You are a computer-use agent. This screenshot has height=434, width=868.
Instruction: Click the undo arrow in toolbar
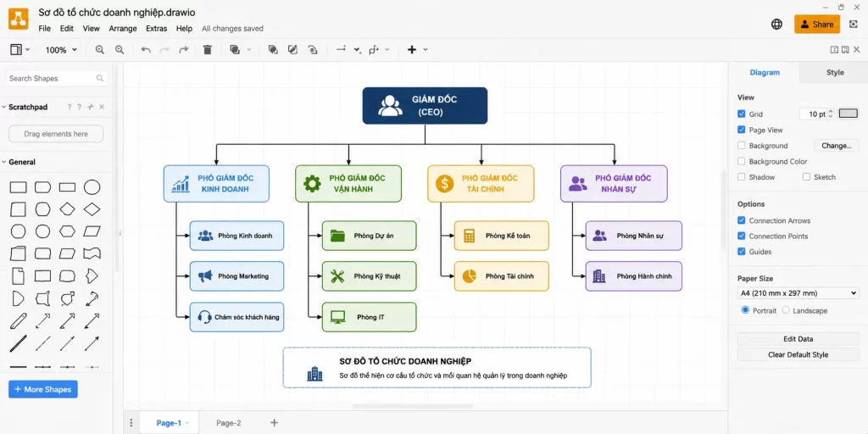(x=146, y=50)
